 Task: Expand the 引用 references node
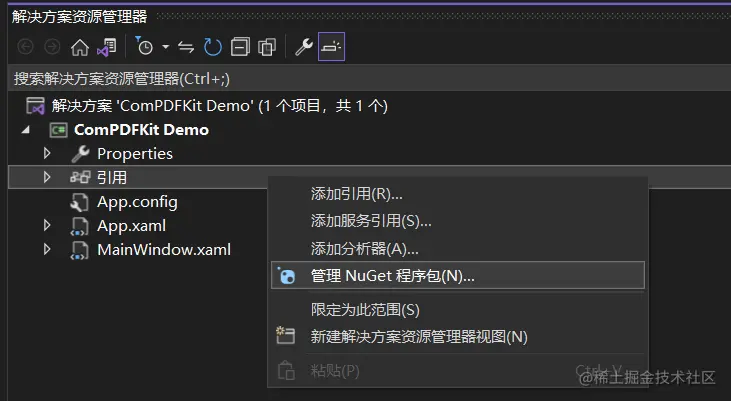[x=47, y=177]
